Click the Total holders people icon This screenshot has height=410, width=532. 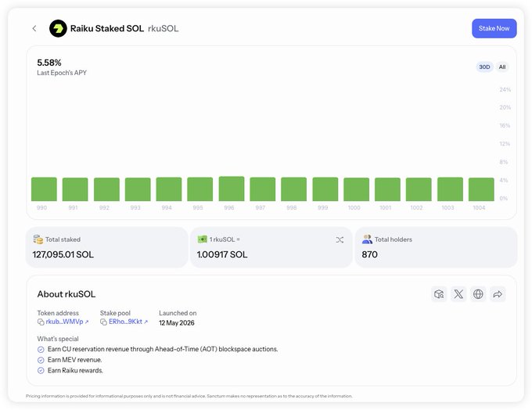click(367, 239)
